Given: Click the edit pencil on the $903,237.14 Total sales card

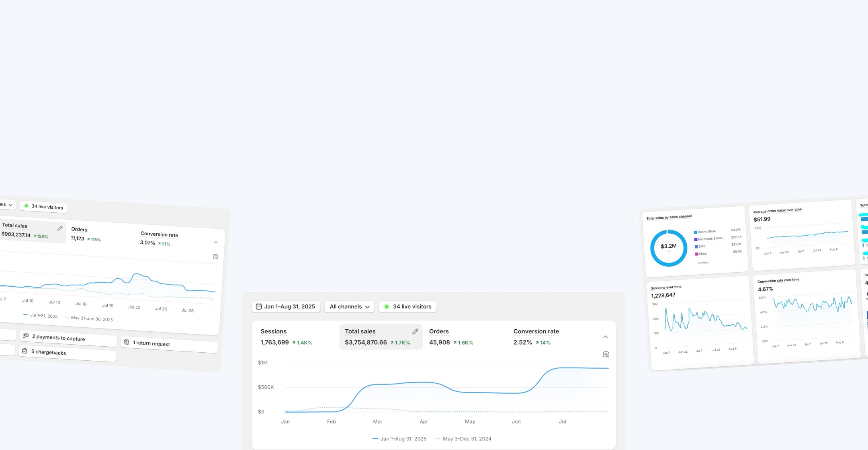Looking at the screenshot, I should point(60,228).
